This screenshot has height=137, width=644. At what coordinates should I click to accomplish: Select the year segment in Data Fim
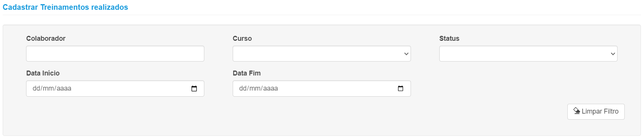point(270,89)
